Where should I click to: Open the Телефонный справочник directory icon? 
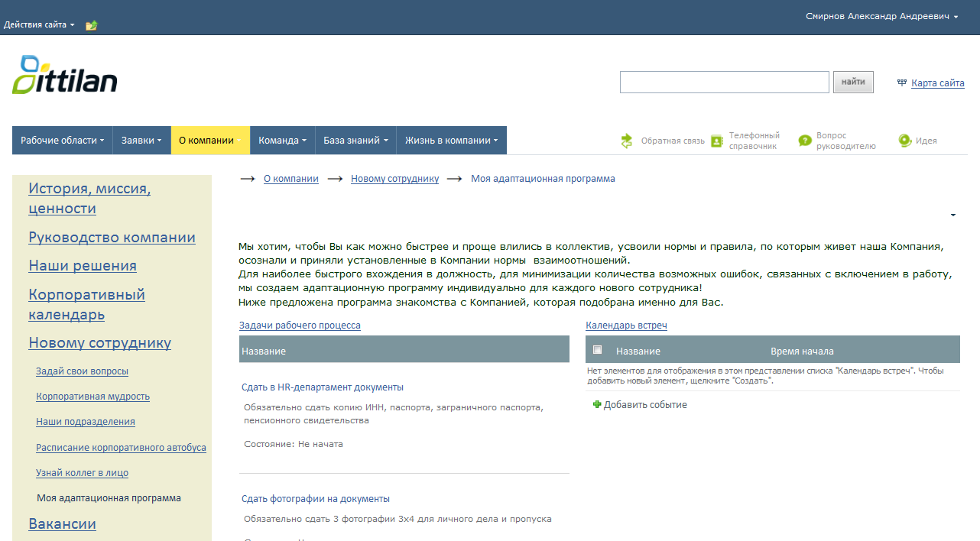716,141
